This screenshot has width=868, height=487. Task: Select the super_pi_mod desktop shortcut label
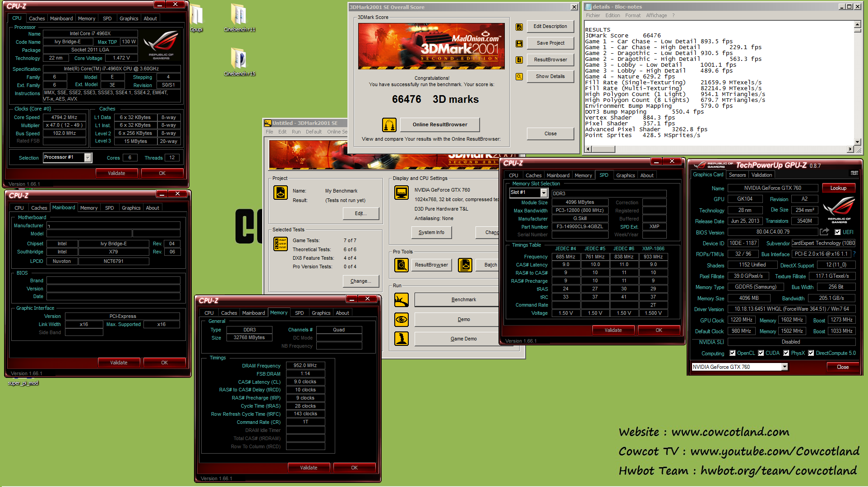click(23, 383)
